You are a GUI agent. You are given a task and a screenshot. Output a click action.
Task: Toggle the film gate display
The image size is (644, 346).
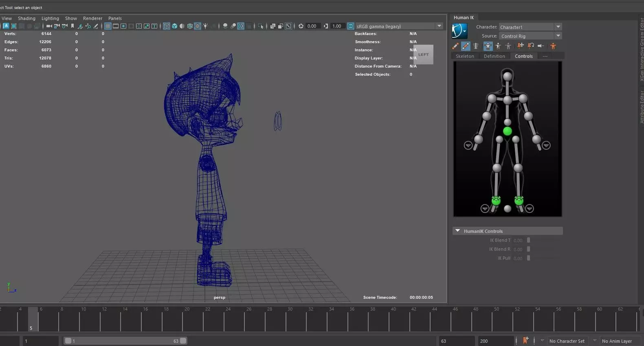(x=116, y=26)
